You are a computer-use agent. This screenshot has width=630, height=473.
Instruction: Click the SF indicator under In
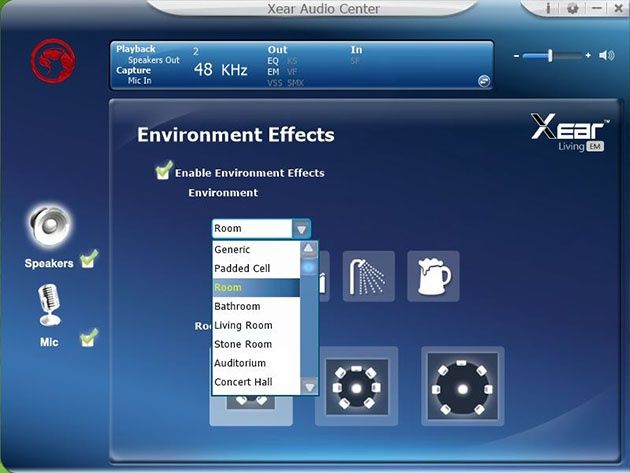(x=355, y=61)
